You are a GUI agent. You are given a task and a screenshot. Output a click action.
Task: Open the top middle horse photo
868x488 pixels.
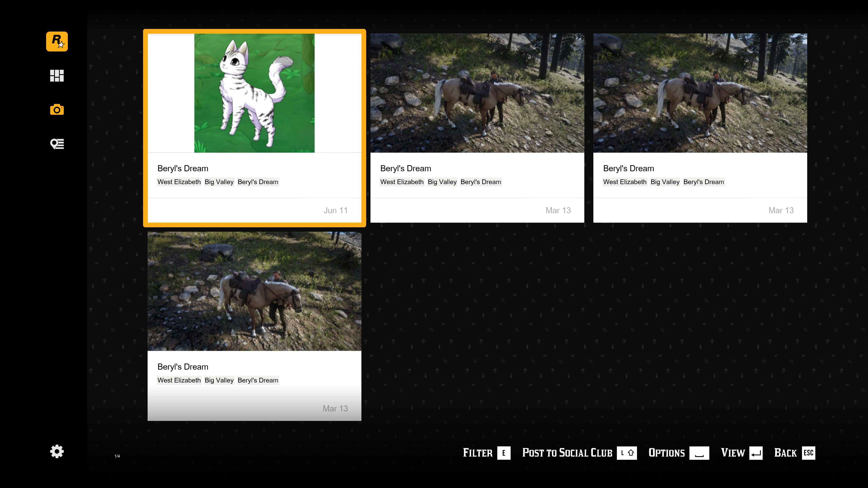477,93
